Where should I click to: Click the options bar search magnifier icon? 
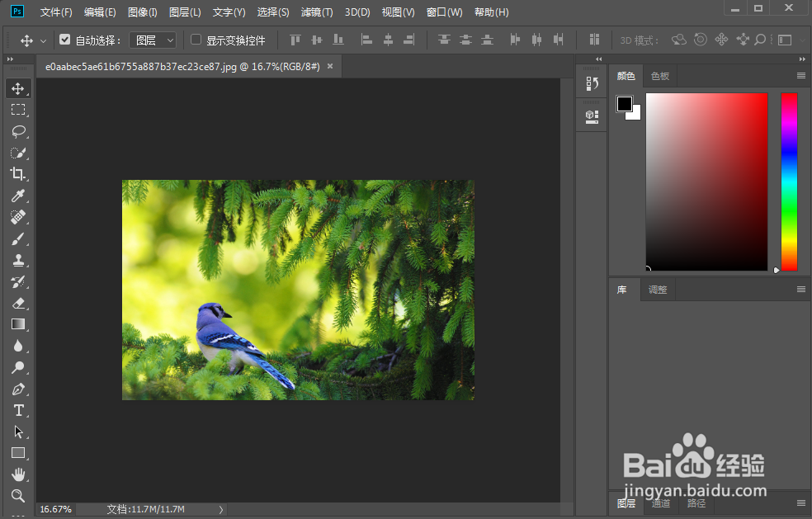click(x=760, y=40)
